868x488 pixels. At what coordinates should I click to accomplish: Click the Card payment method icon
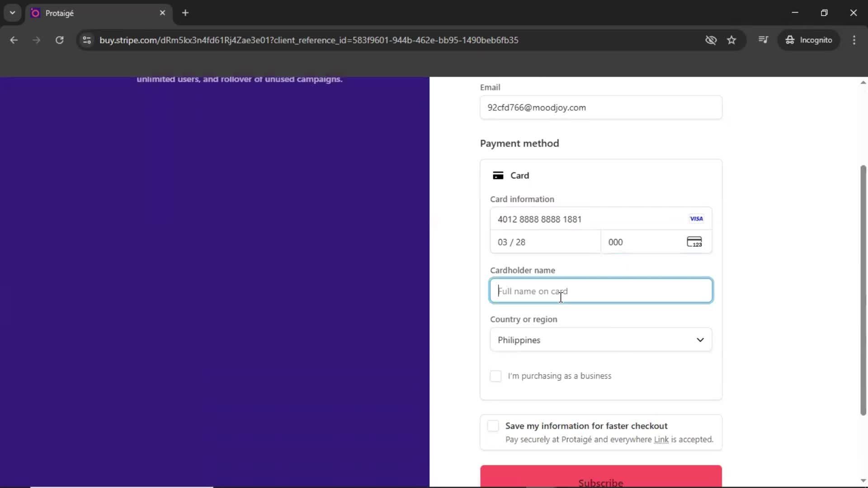499,175
